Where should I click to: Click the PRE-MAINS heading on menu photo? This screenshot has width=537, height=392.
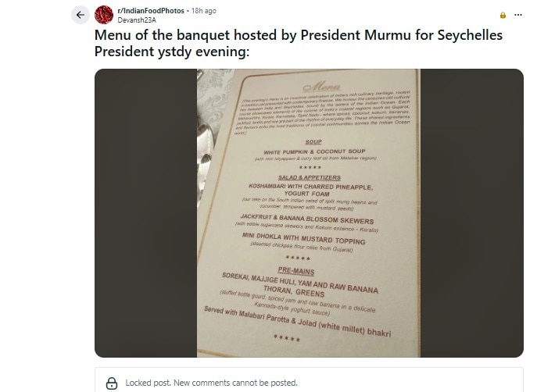[306, 267]
